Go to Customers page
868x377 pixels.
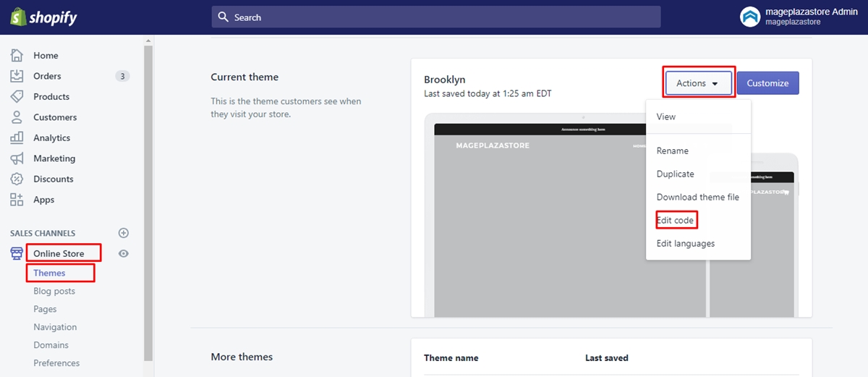55,117
